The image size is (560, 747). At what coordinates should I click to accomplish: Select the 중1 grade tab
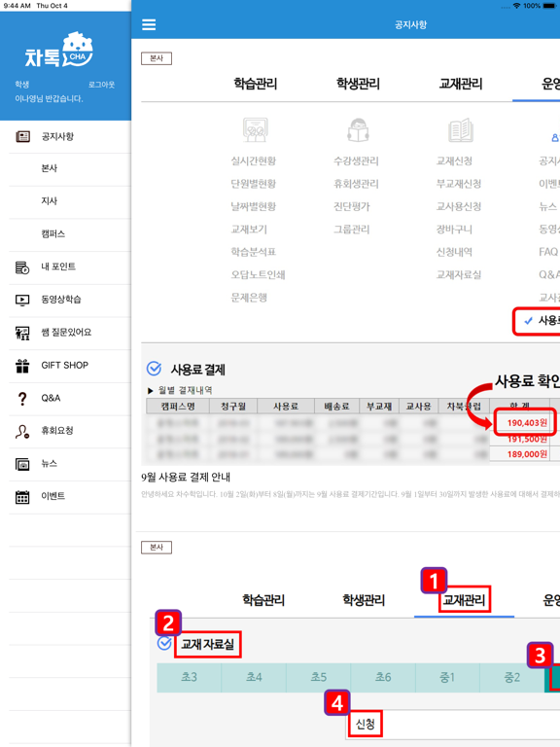point(447,677)
